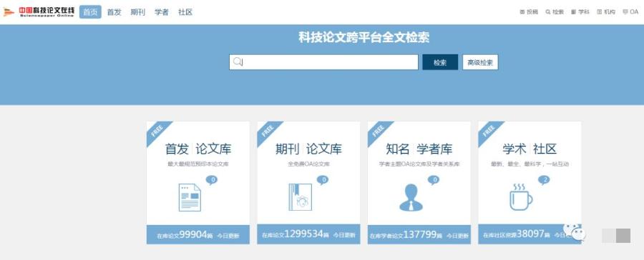The height and width of the screenshot is (260, 644).
Task: Open 高级检索 advanced search
Action: coord(480,62)
